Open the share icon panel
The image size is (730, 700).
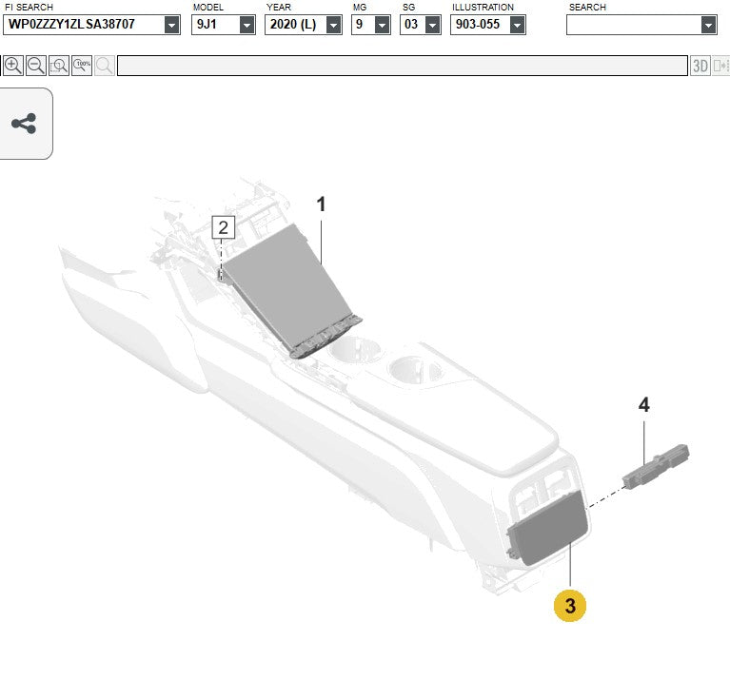[24, 124]
